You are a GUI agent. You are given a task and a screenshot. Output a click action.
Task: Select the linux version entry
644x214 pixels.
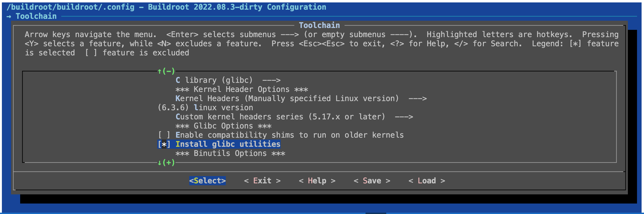pyautogui.click(x=223, y=108)
